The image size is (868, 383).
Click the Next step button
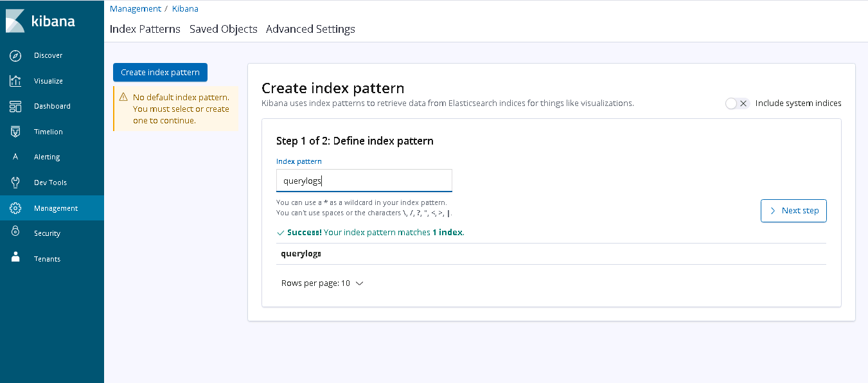tap(793, 211)
